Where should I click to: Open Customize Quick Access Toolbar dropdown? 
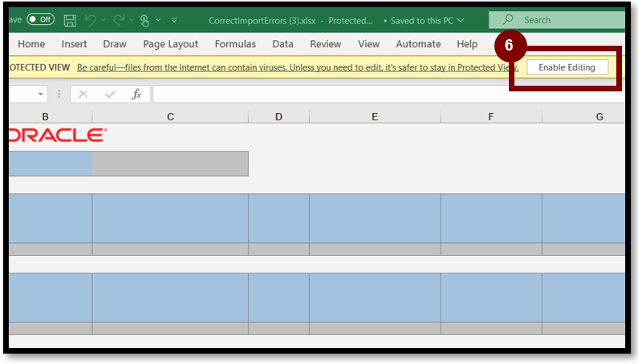pyautogui.click(x=174, y=20)
